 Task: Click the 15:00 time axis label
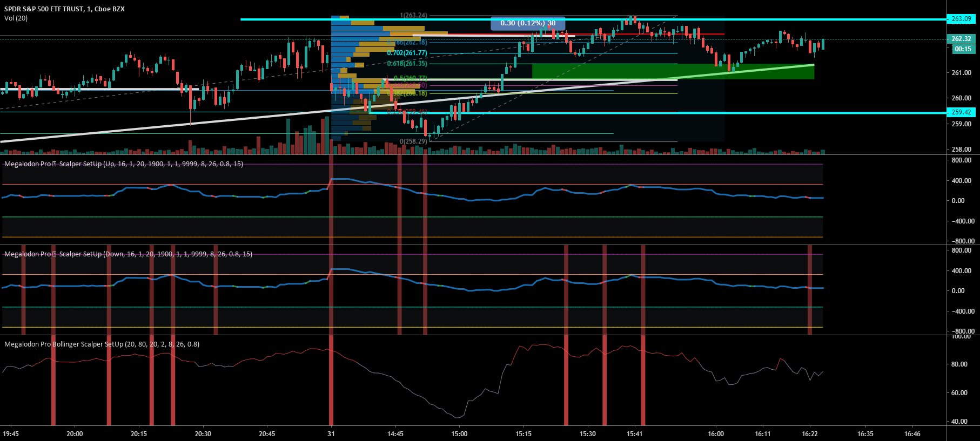[x=459, y=434]
